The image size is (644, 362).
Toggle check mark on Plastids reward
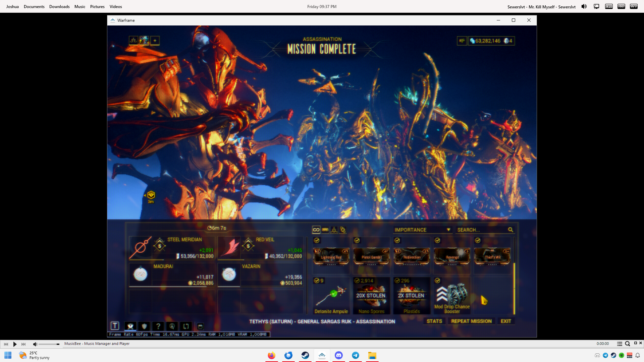point(397,281)
